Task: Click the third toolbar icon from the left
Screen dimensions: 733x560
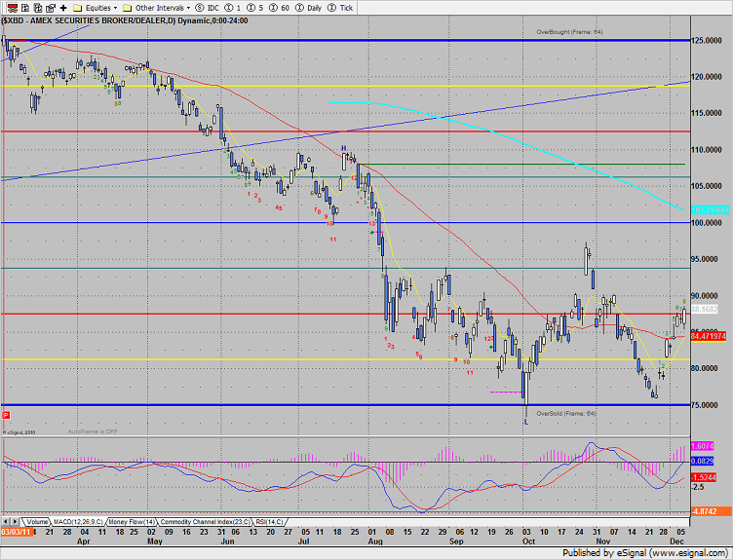Action: coord(38,7)
